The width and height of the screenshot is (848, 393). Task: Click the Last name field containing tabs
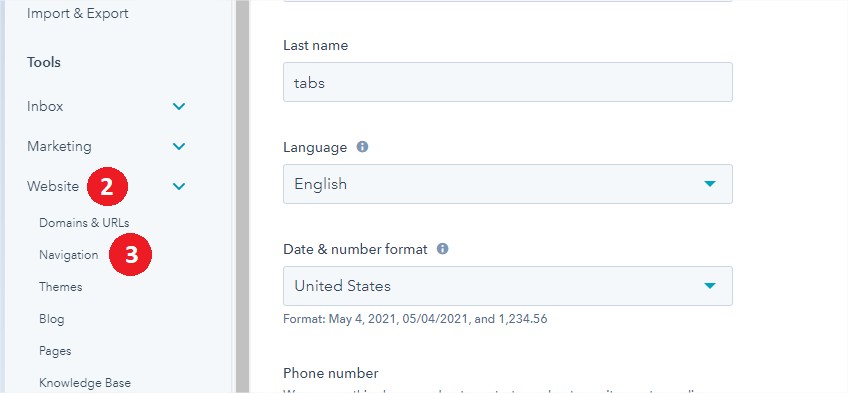508,82
